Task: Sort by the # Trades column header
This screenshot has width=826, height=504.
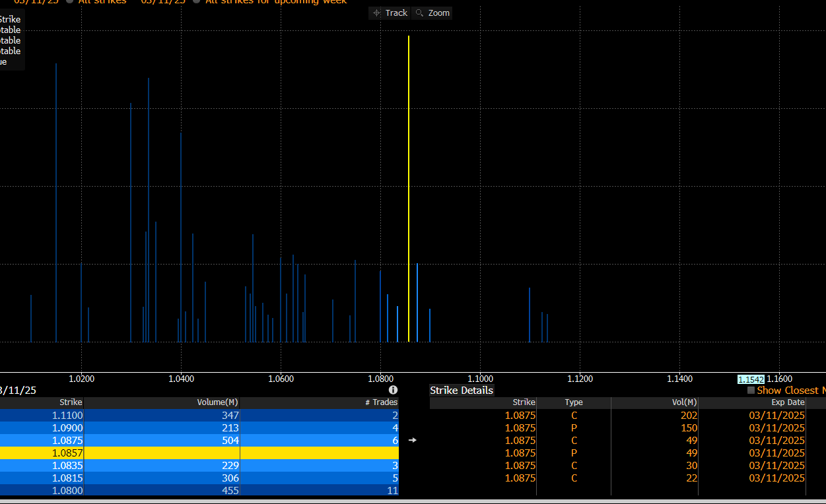Action: point(382,402)
